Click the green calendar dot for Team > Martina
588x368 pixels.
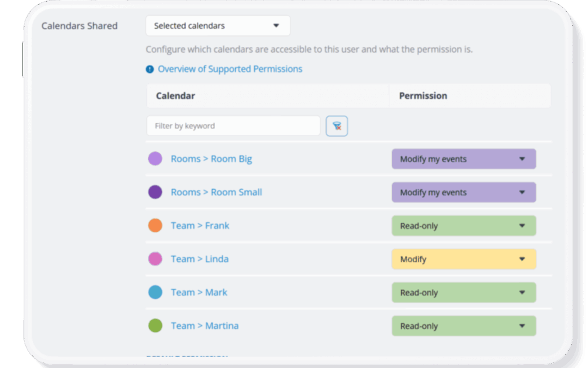point(154,325)
